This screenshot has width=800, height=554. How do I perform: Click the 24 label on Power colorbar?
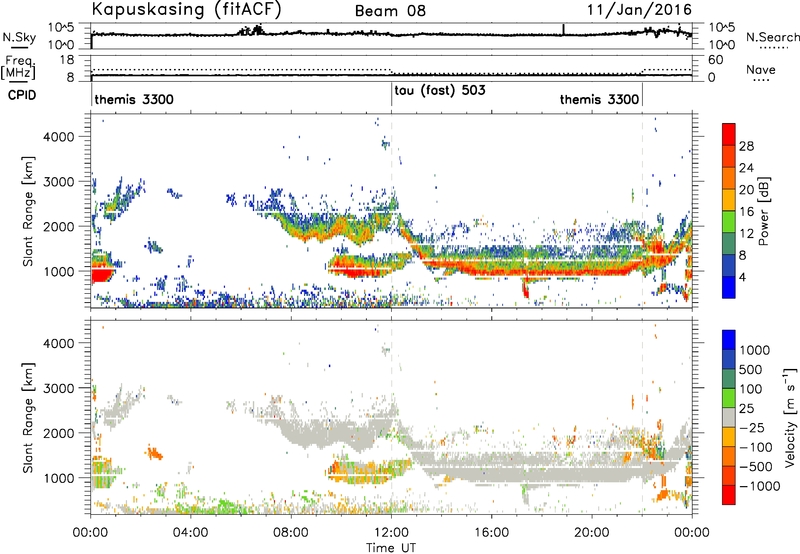pos(746,168)
